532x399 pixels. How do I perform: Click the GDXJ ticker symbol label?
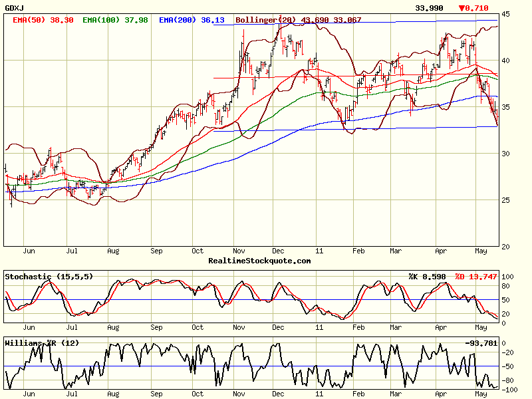15,8
